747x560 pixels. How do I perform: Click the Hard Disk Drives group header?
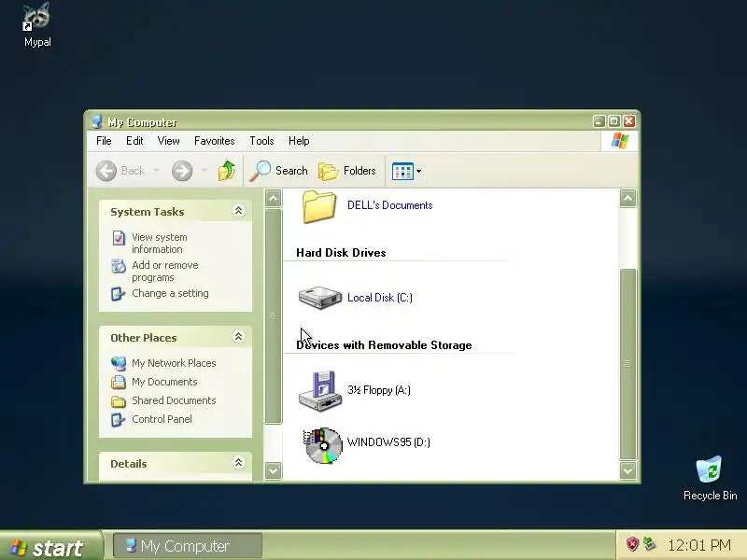tap(341, 253)
